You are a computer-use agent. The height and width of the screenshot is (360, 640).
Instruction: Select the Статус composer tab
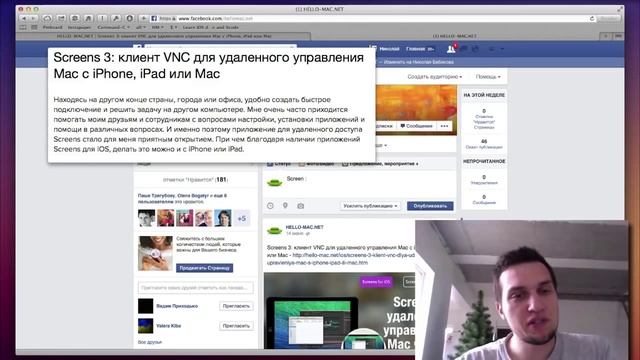point(279,164)
